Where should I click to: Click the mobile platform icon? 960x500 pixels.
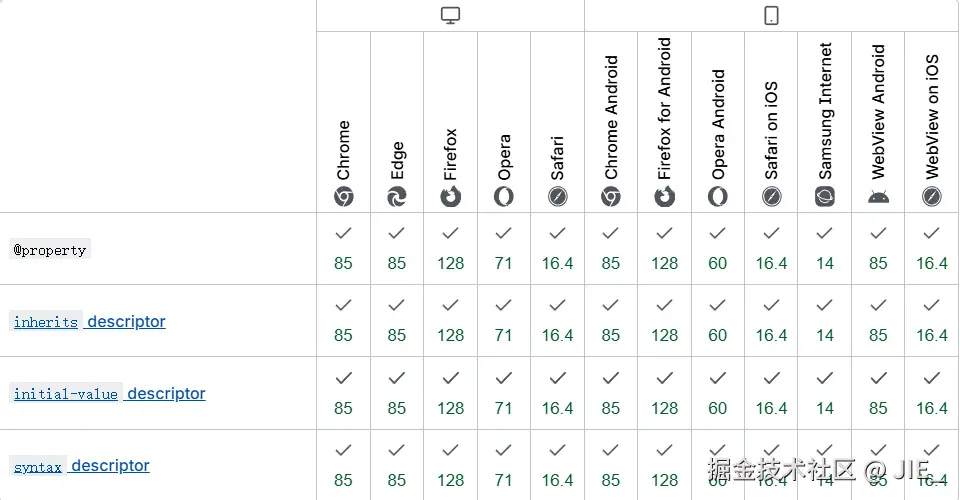pos(771,16)
